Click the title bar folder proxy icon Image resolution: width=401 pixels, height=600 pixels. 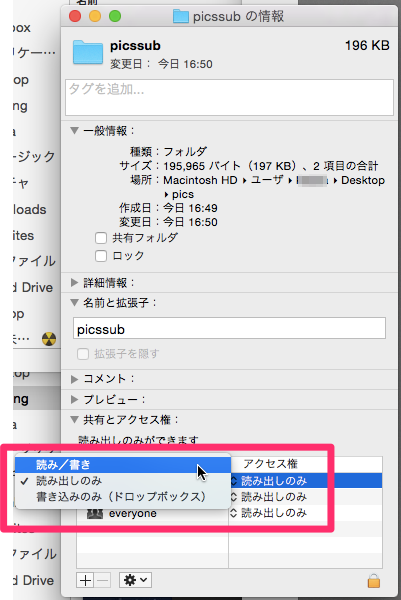181,16
